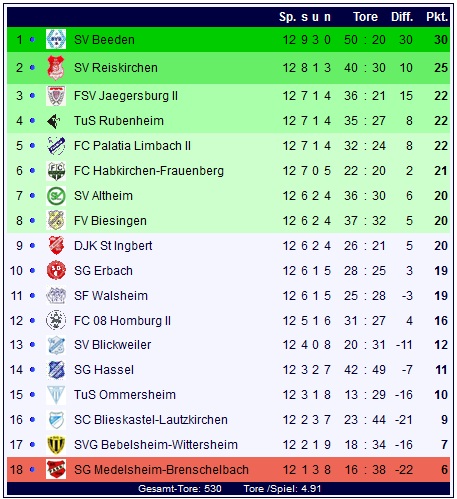Click the TuS Rubenheim logo icon
The height and width of the screenshot is (499, 457).
pos(54,121)
